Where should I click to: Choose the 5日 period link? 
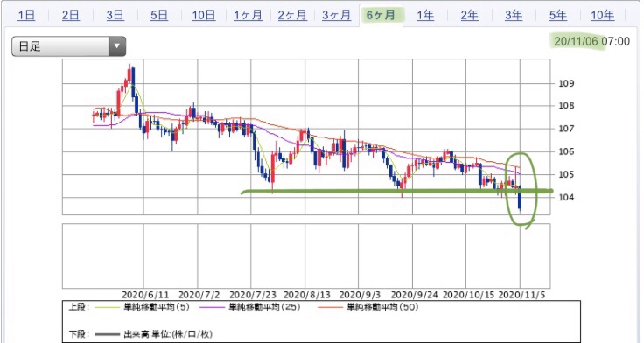[x=159, y=15]
